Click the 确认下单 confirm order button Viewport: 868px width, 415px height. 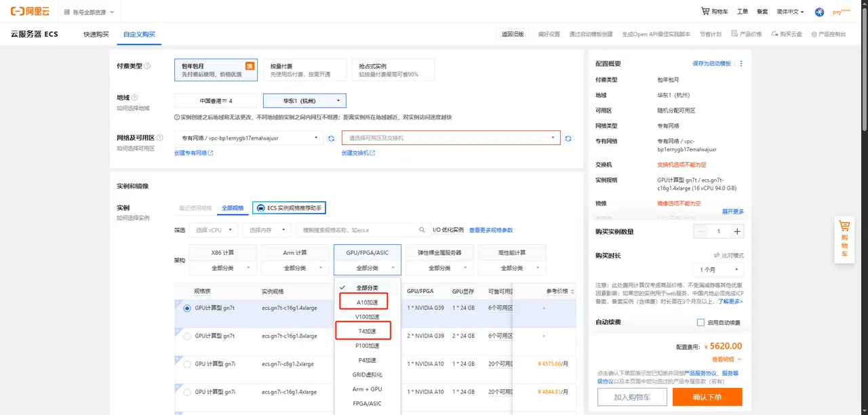click(707, 397)
